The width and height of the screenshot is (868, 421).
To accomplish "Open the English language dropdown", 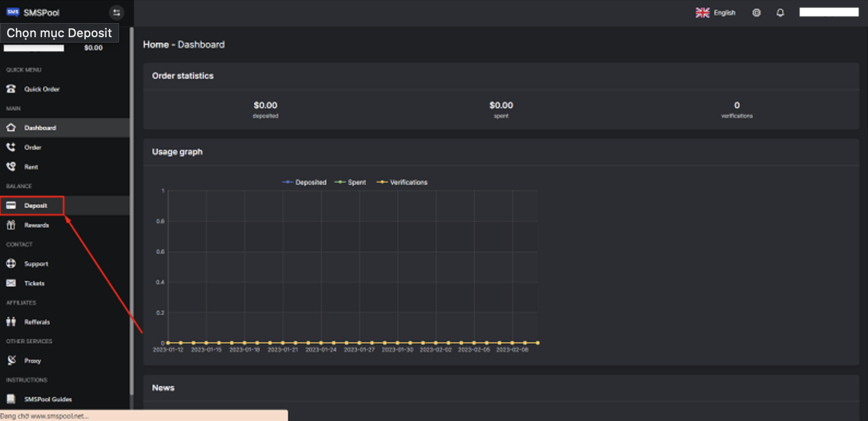I will coord(715,13).
